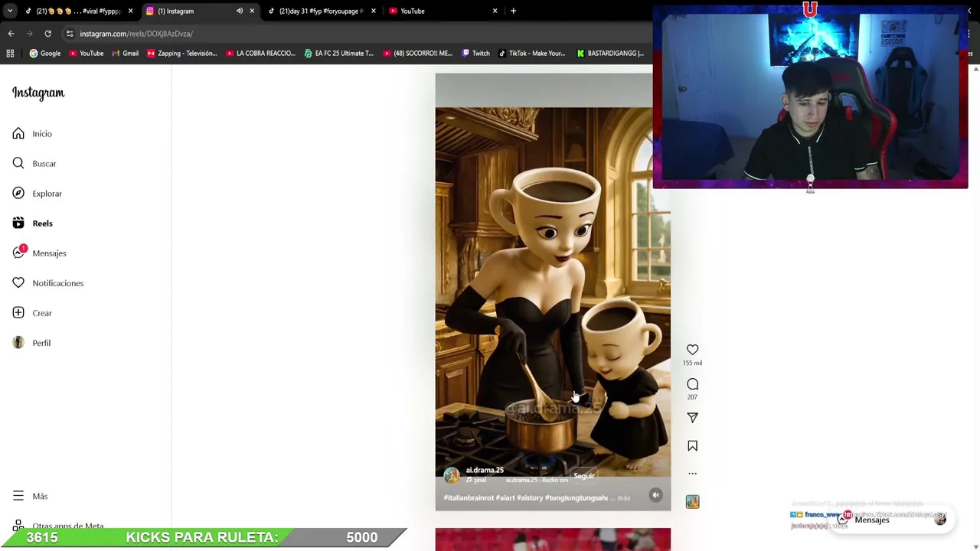This screenshot has width=980, height=551.
Task: Open the Perfil avatar in sidebar
Action: (x=18, y=343)
